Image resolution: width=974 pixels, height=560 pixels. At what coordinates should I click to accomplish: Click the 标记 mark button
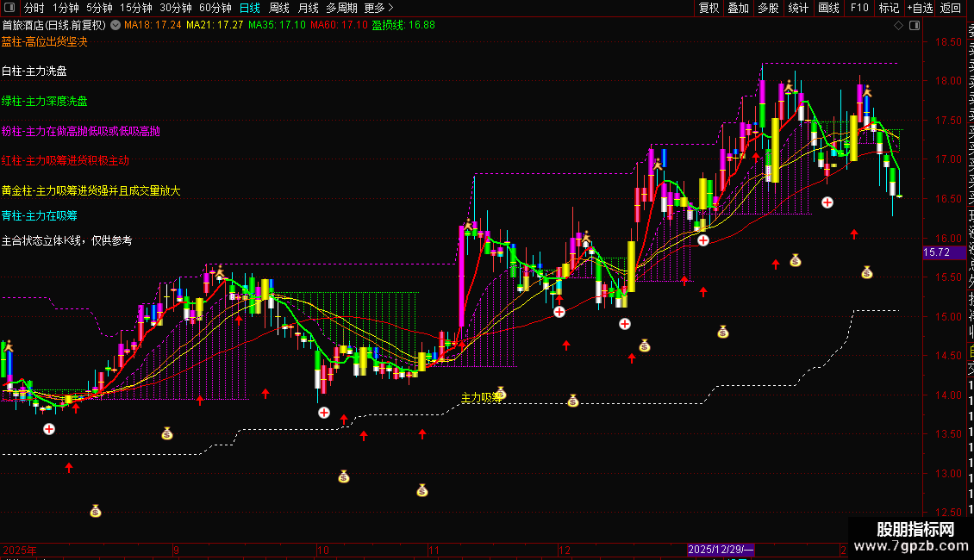pyautogui.click(x=889, y=8)
